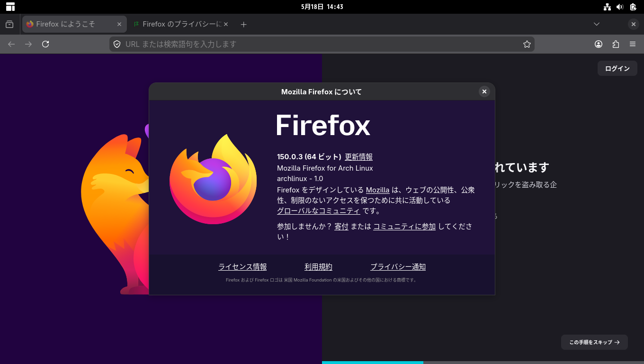The height and width of the screenshot is (364, 644).
Task: Close the 'Firefox にようこそ' tab
Action: 119,24
